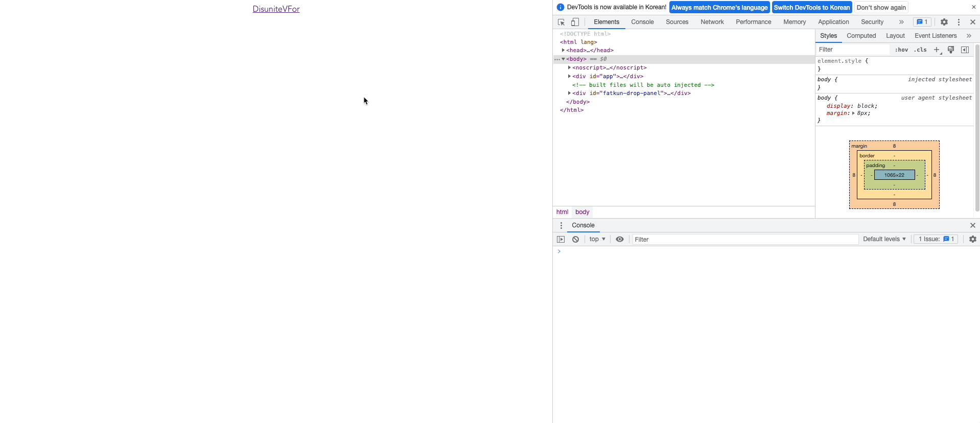
Task: Toggle the :hov element state button
Action: (901, 50)
